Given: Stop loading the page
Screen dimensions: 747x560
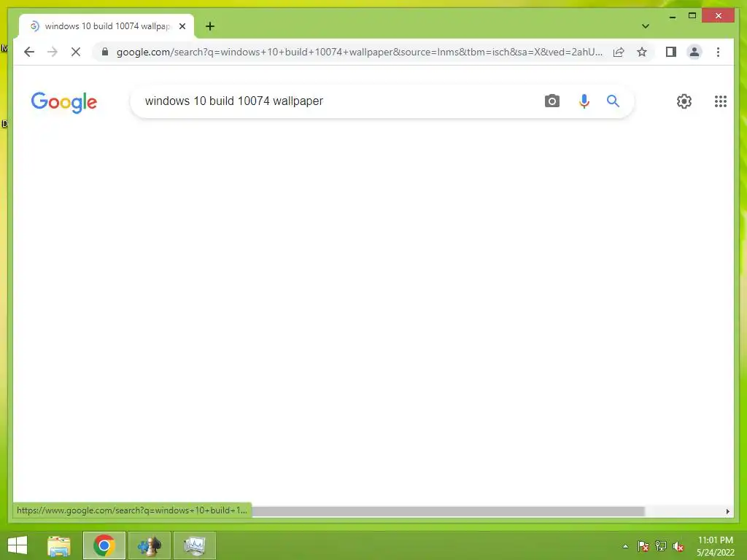Looking at the screenshot, I should pyautogui.click(x=76, y=52).
